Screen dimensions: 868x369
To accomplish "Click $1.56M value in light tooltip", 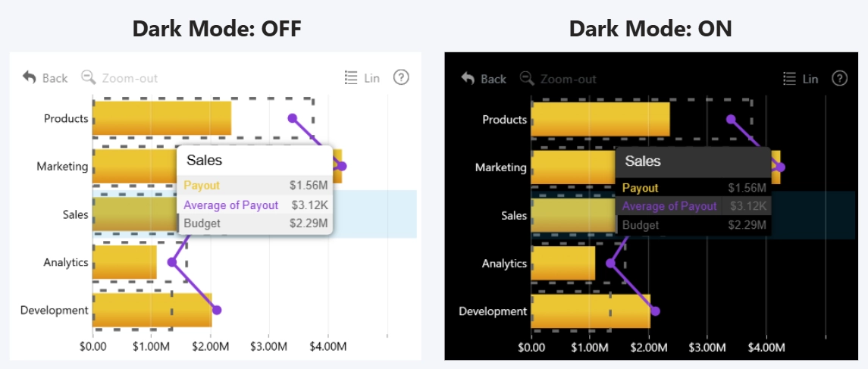I will [x=309, y=186].
